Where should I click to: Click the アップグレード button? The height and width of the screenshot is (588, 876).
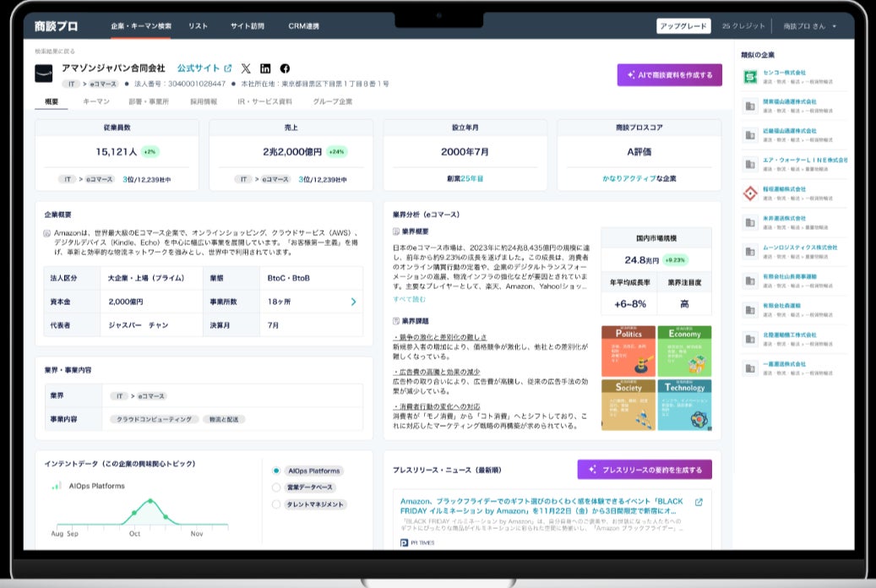tap(683, 26)
